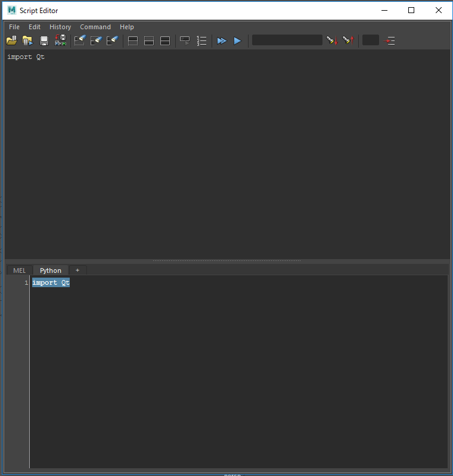Click the Source Script icon

click(x=27, y=41)
